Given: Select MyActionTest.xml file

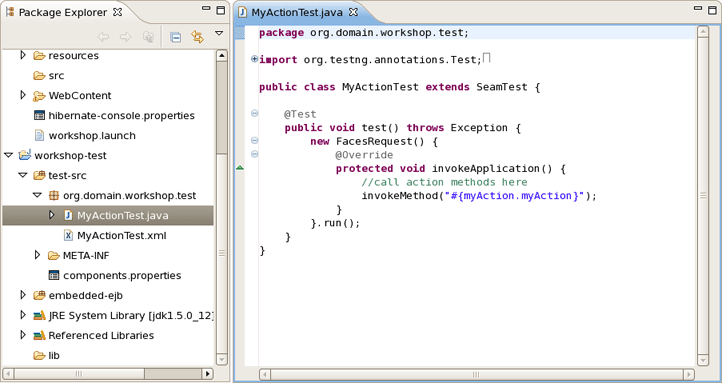Looking at the screenshot, I should (x=122, y=236).
